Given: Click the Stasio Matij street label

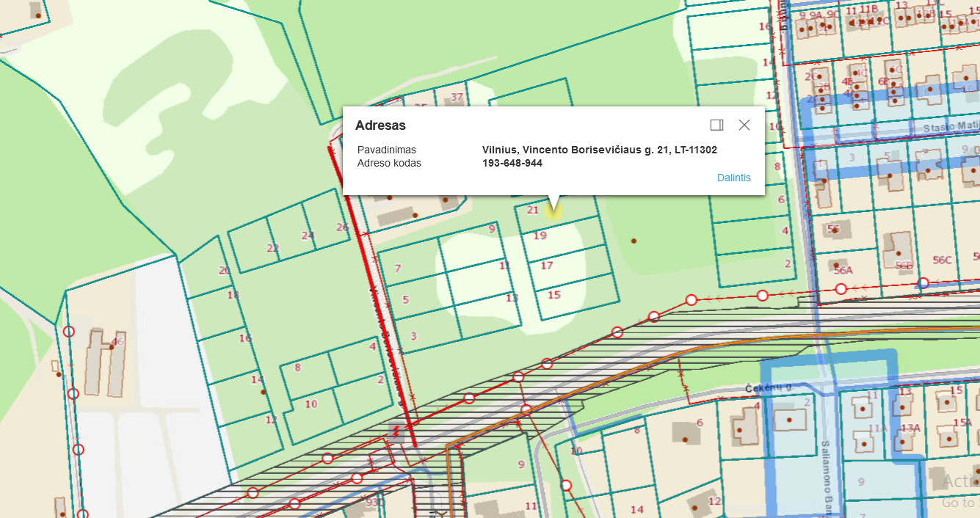Looking at the screenshot, I should pyautogui.click(x=949, y=127).
